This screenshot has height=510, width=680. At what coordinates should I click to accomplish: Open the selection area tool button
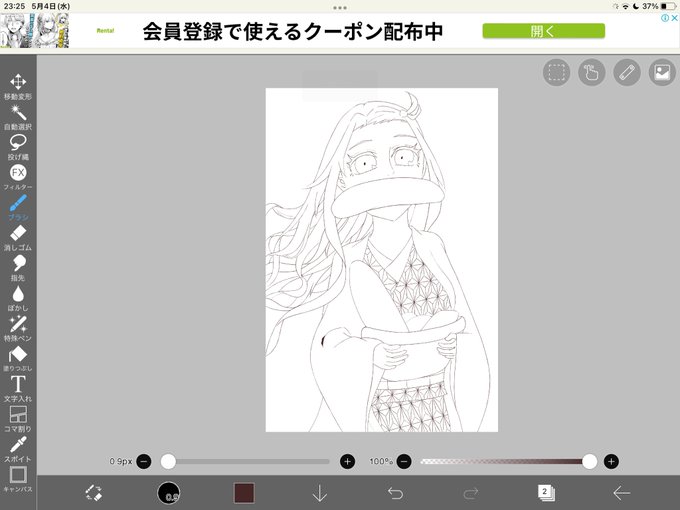[556, 72]
